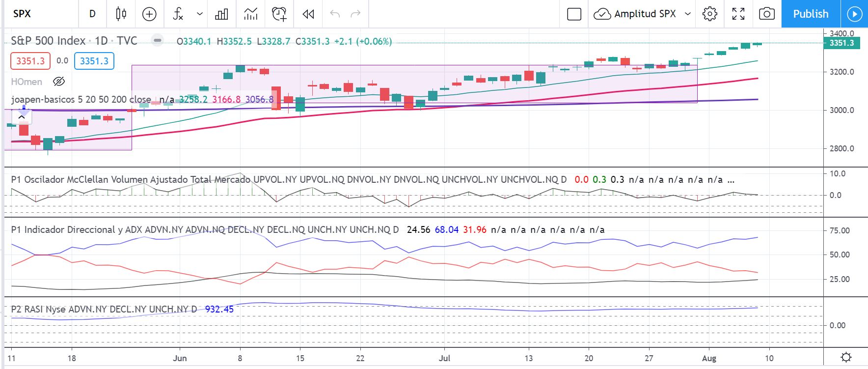Take a chart snapshot with the camera icon
868x369 pixels.
coord(766,14)
